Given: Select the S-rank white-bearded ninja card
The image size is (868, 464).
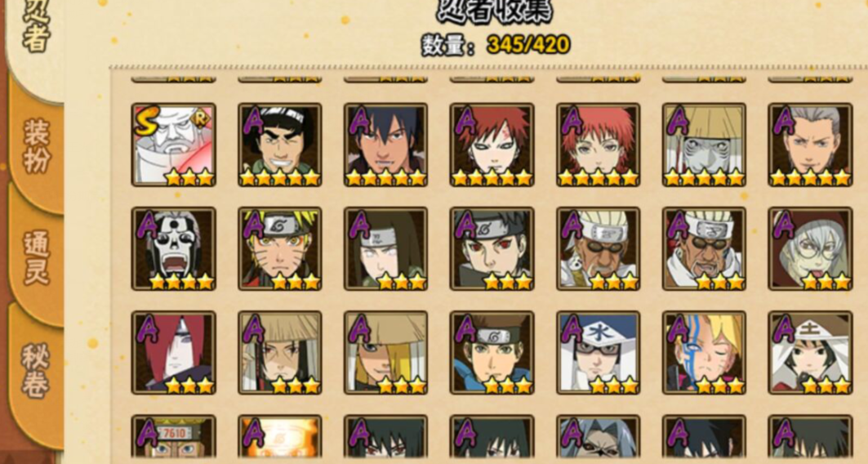Looking at the screenshot, I should tap(173, 145).
